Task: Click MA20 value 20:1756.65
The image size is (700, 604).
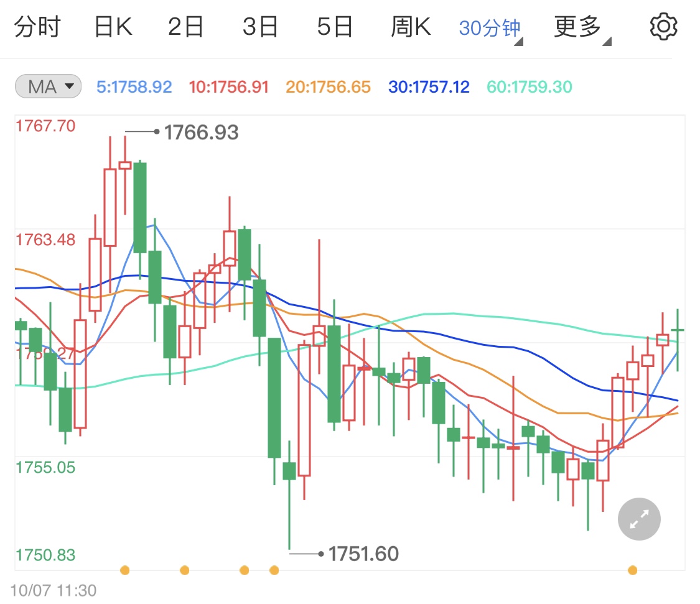Action: (x=328, y=86)
